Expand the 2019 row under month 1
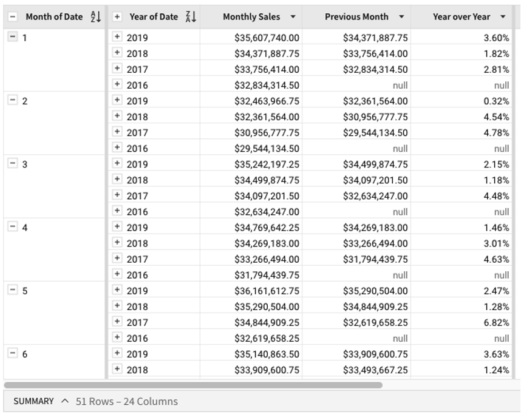Viewport: 521px width, 420px height. tap(117, 38)
